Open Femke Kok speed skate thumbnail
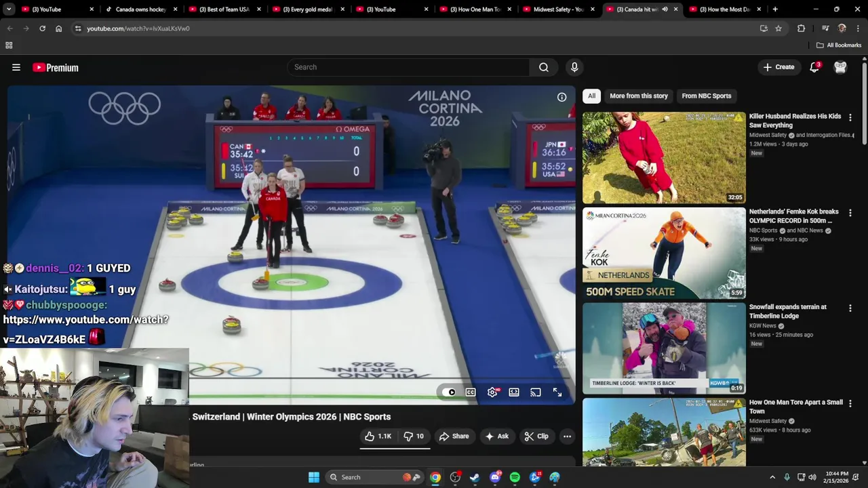This screenshot has height=488, width=868. [x=664, y=253]
